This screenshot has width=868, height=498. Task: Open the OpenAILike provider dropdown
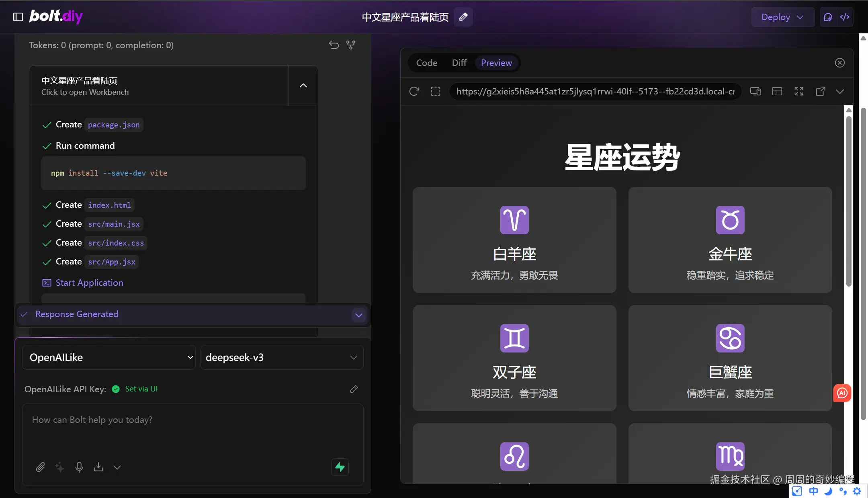108,357
